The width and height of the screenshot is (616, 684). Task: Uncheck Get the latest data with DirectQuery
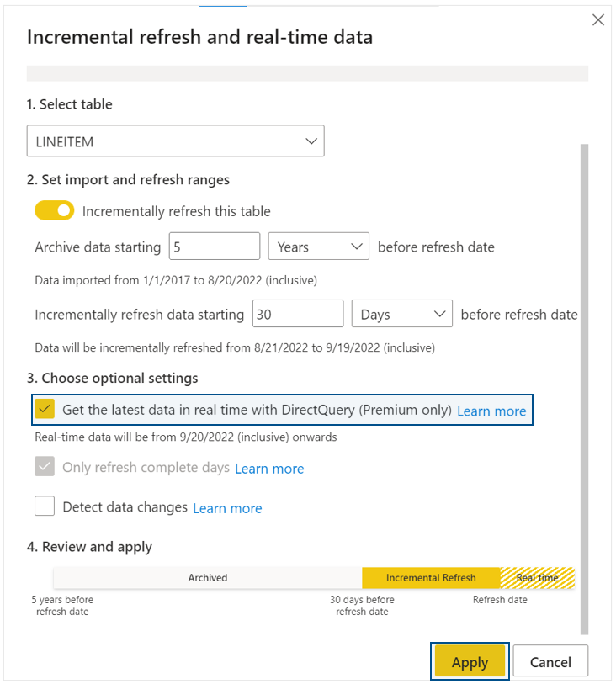[45, 409]
